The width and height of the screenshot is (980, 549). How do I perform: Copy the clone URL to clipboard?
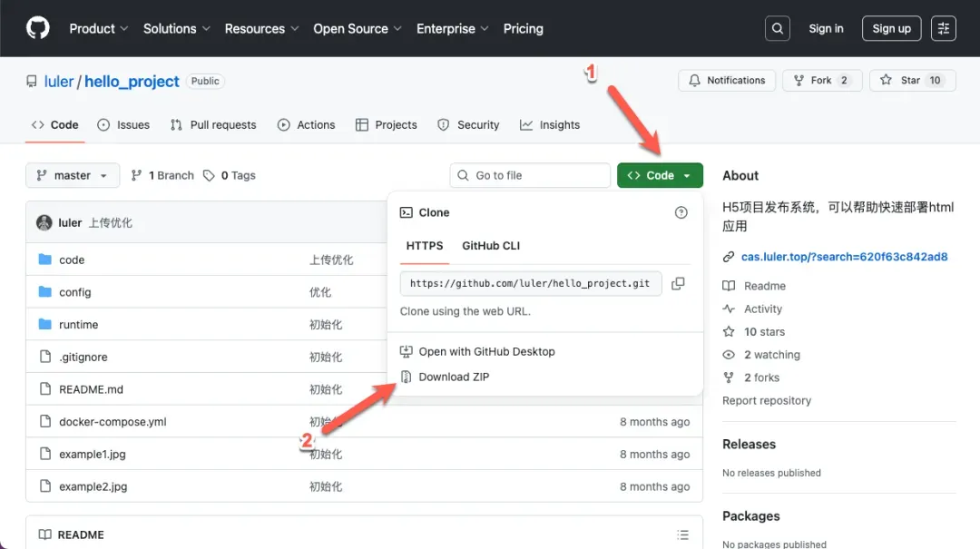pyautogui.click(x=678, y=284)
